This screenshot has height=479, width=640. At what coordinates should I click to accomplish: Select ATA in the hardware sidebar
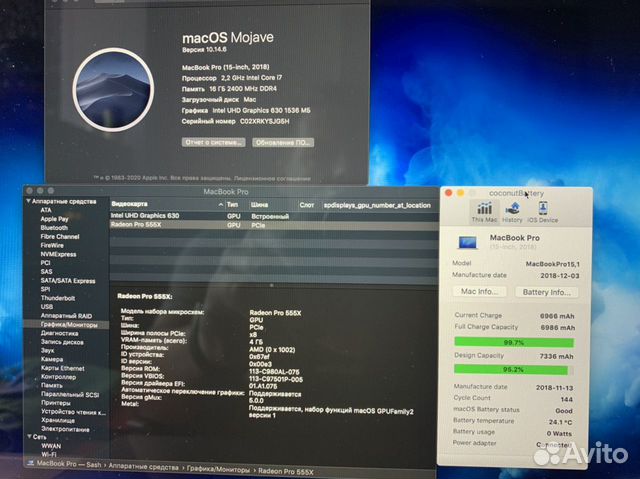coord(46,210)
